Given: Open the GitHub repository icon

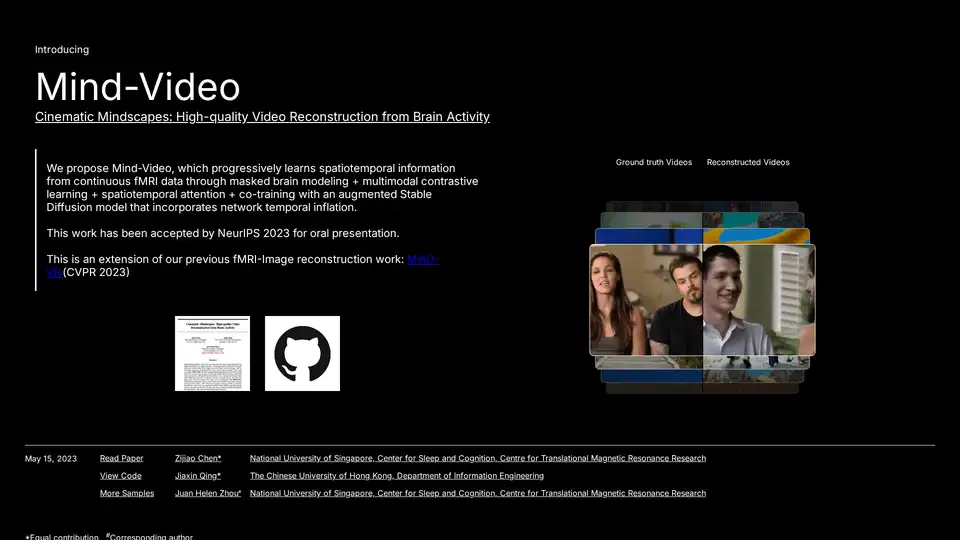Looking at the screenshot, I should point(302,353).
